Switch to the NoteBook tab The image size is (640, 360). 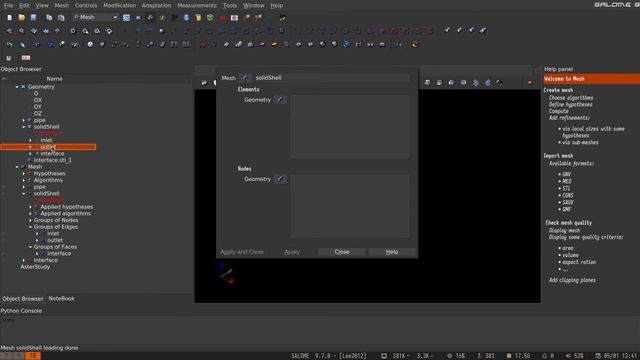(x=61, y=298)
